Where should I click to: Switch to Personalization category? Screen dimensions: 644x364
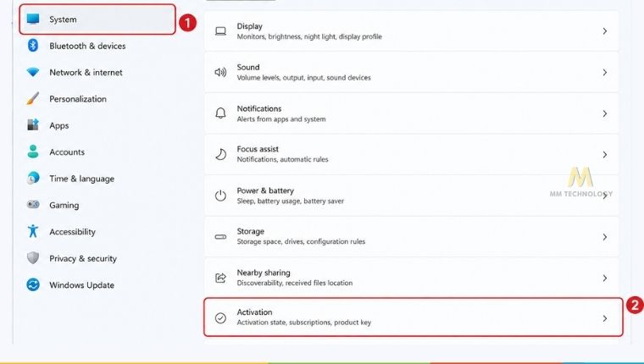click(x=78, y=99)
